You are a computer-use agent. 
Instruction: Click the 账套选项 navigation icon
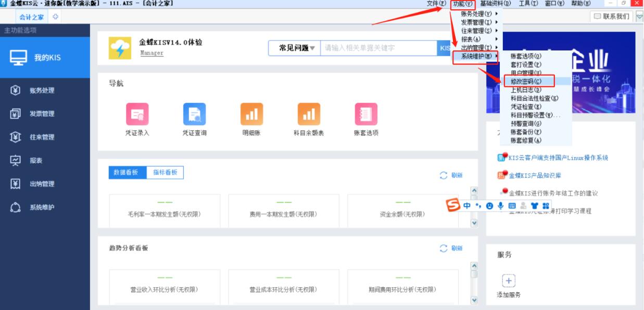click(x=366, y=114)
